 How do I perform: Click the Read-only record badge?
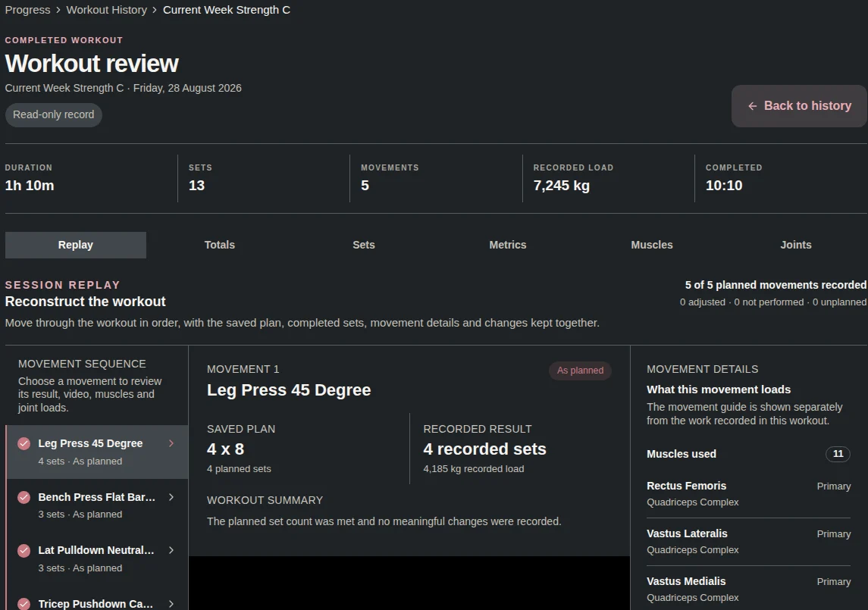click(54, 114)
